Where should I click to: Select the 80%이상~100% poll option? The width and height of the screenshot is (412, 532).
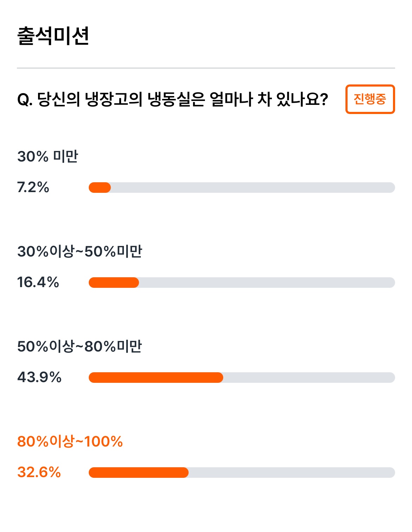(70, 441)
